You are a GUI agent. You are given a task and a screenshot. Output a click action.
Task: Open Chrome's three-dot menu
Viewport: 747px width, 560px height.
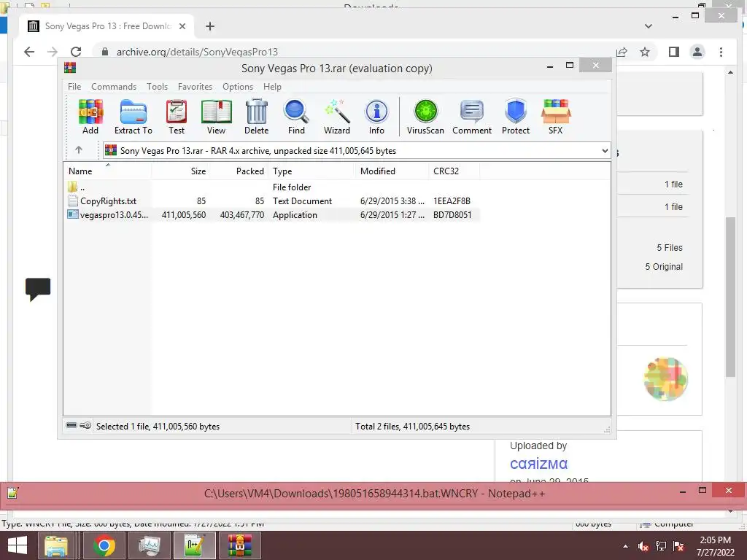(x=721, y=52)
